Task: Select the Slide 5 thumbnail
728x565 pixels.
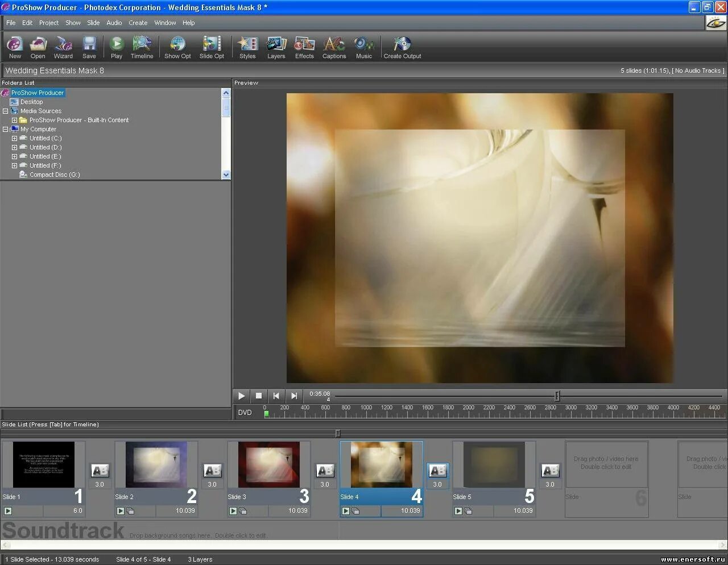Action: pos(494,465)
